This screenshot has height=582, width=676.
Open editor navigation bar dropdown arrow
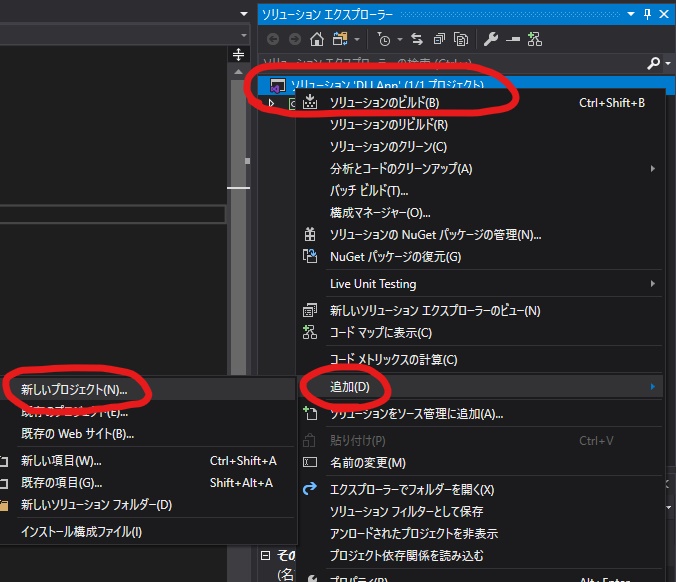(x=244, y=35)
